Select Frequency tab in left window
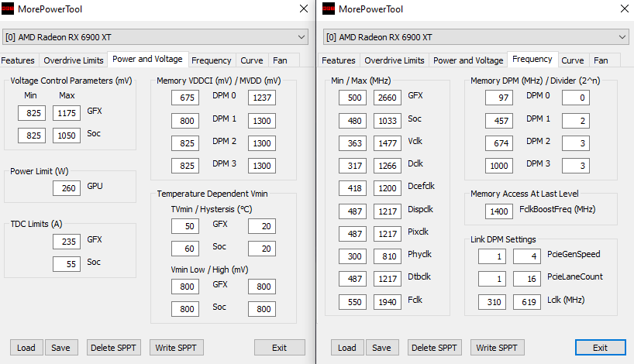 pos(211,60)
